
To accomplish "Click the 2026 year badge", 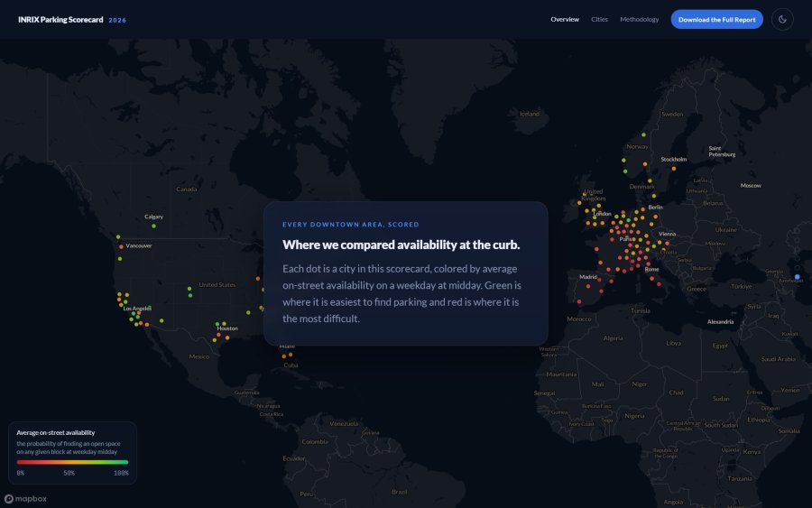I will click(x=117, y=20).
